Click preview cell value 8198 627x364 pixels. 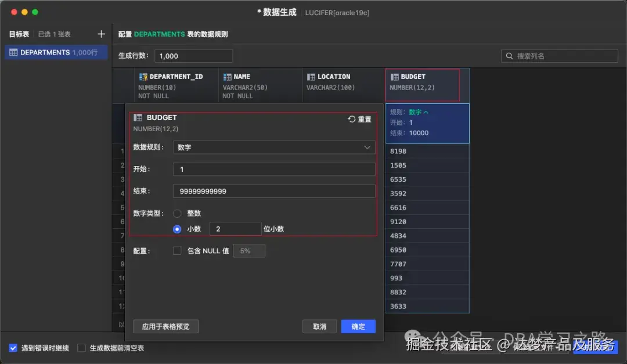coord(427,151)
